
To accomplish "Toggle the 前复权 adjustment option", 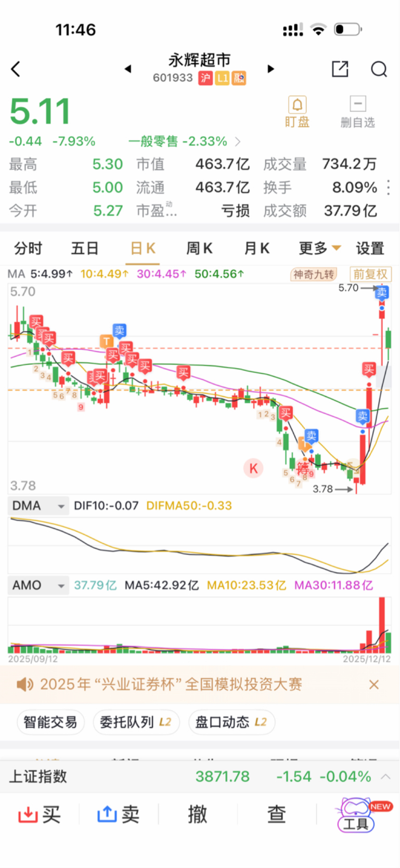I will point(370,274).
